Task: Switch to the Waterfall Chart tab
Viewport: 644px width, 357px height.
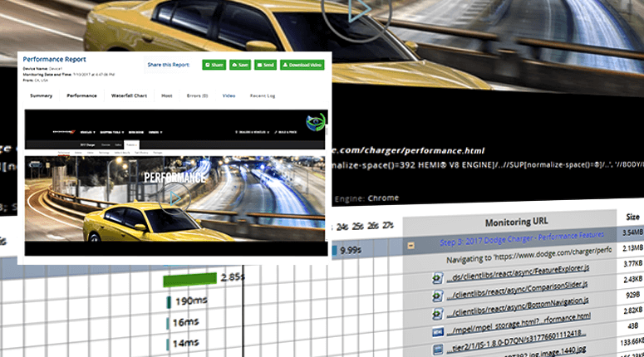Action: (x=129, y=95)
